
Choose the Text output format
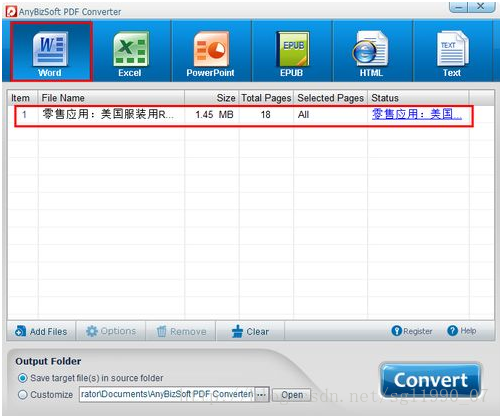[452, 52]
